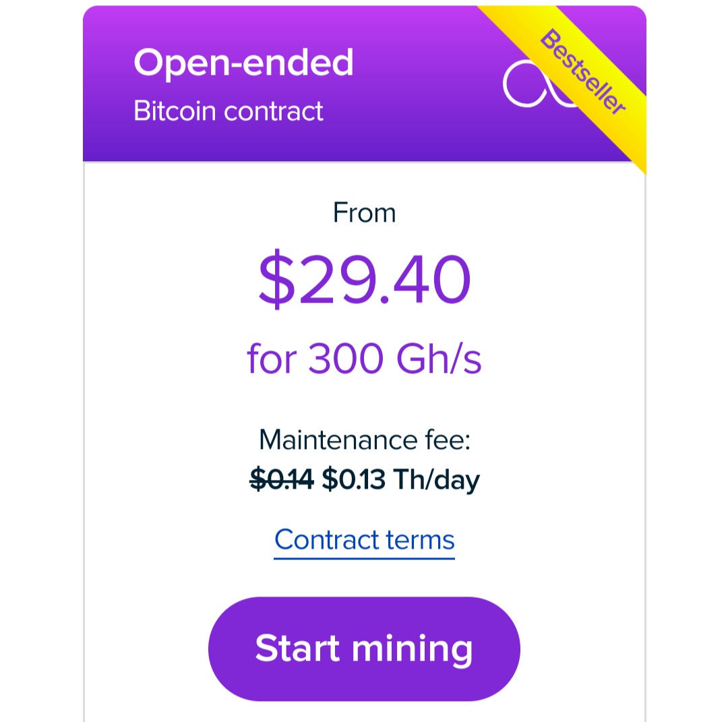Select the Th/day unit text
Screen dimensions: 728x722
pos(436,480)
